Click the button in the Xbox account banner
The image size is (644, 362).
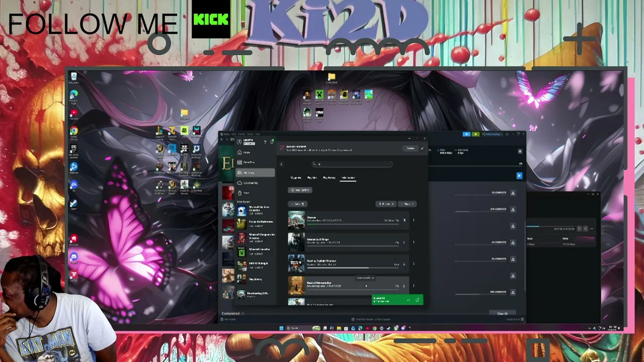[x=410, y=148]
